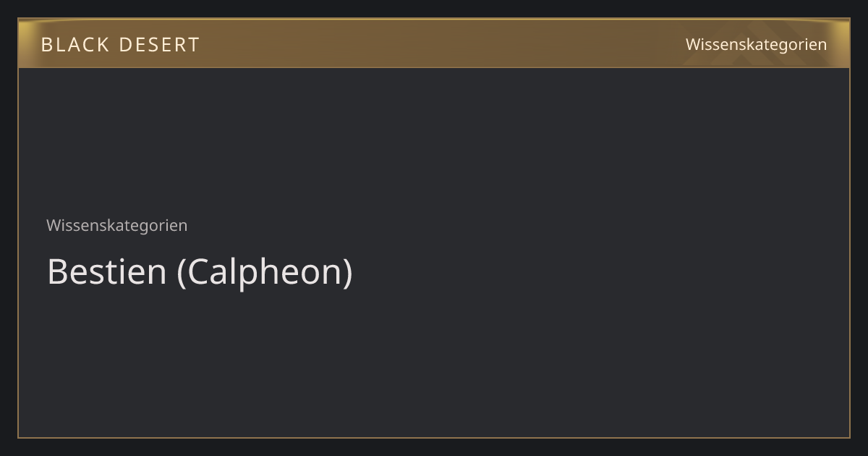Open the top-right Wissenskategorien link
The image size is (868, 456).
tap(756, 44)
